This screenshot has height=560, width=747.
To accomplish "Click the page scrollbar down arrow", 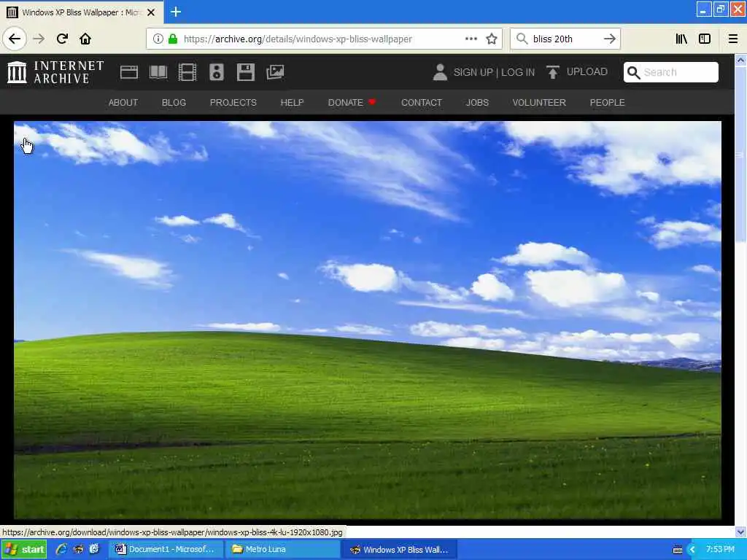I will (x=740, y=532).
